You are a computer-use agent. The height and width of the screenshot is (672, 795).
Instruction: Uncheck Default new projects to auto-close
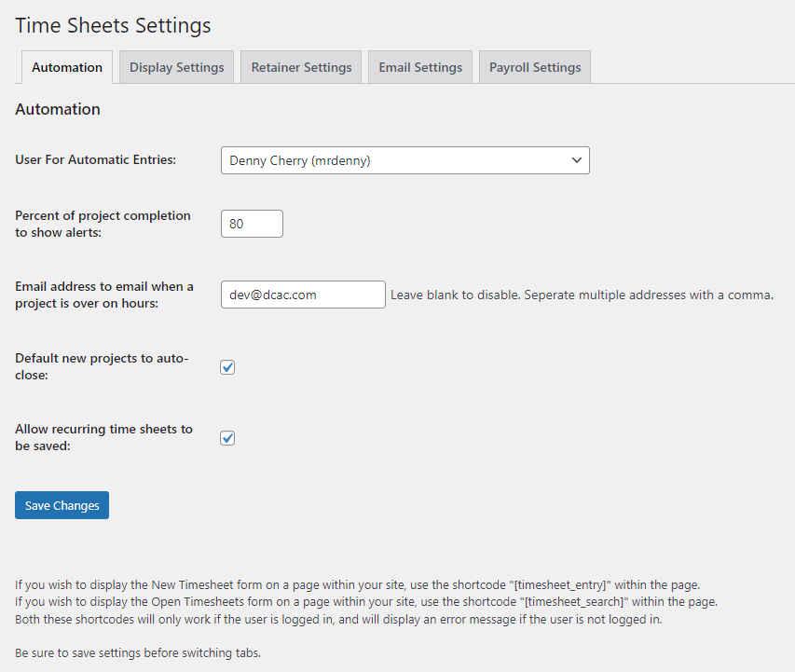click(227, 367)
